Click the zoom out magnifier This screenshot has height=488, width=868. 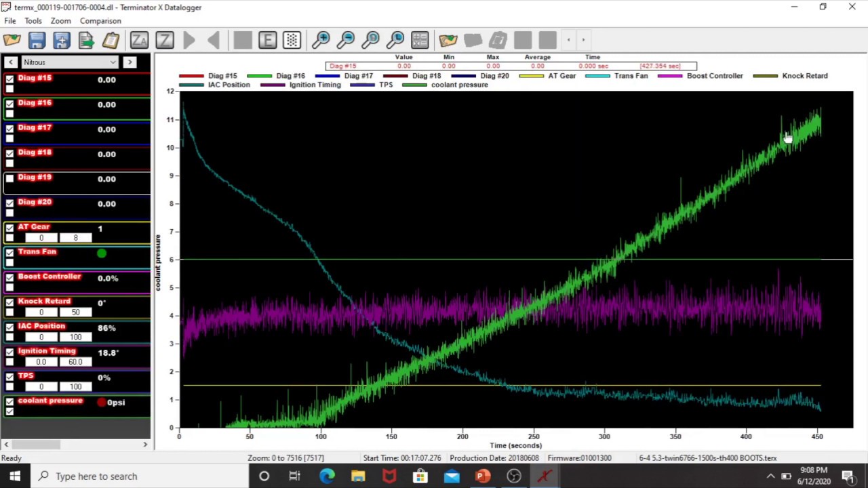[x=346, y=40]
